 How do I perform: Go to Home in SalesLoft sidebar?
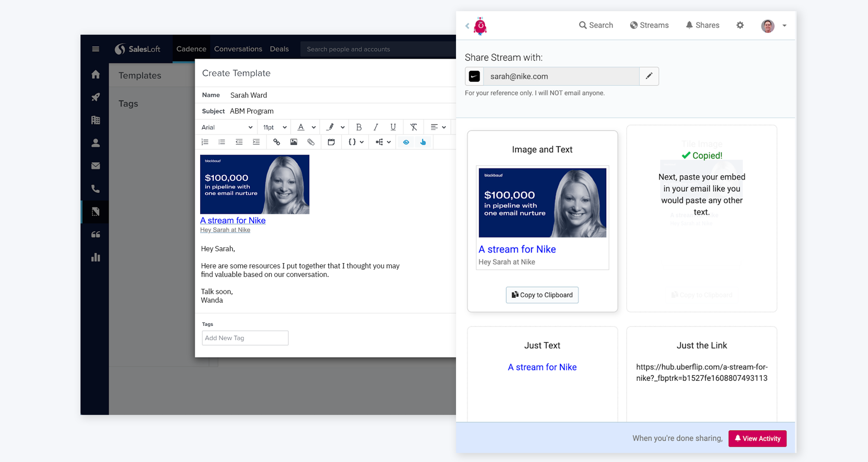pos(96,74)
